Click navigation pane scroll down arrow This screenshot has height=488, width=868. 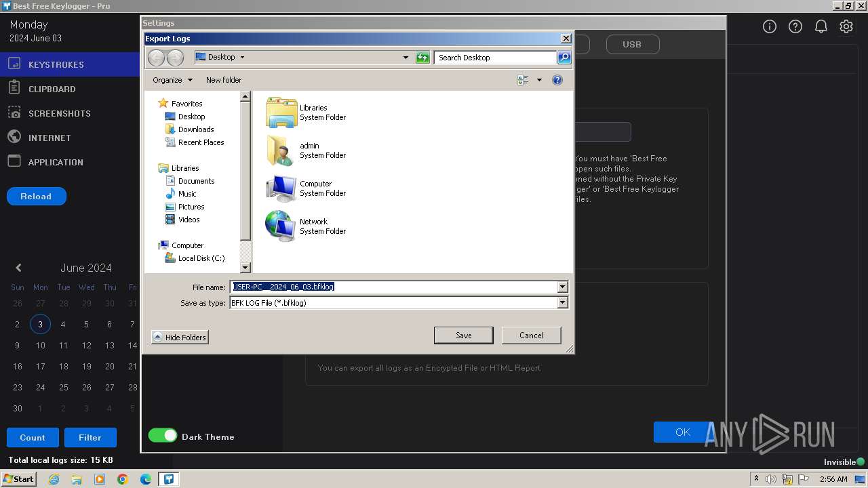pos(245,268)
